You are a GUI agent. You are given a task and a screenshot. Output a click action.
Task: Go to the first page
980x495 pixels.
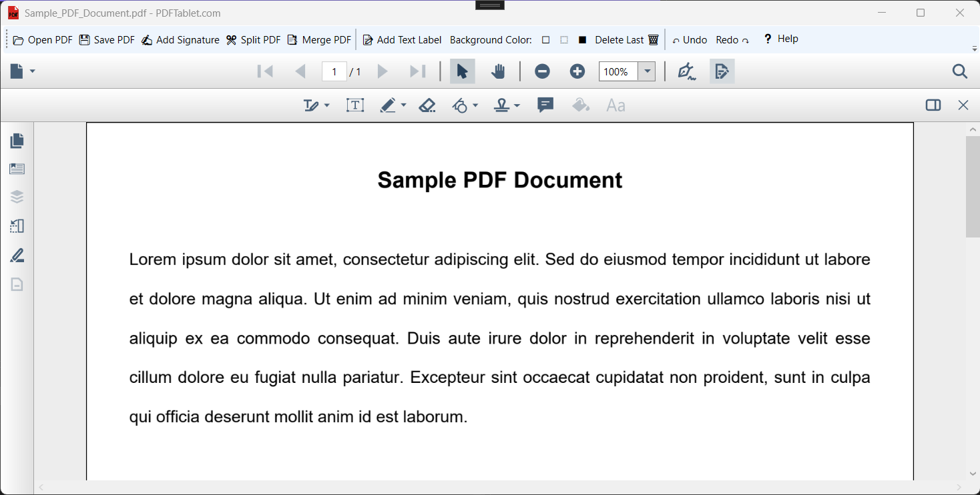[x=265, y=71]
